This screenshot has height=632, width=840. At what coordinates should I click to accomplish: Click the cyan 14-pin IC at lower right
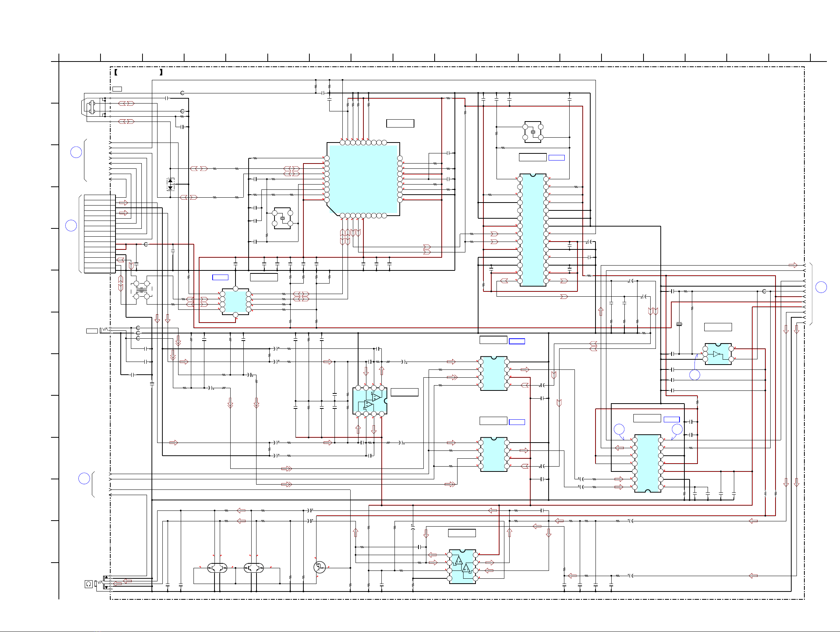pos(648,463)
